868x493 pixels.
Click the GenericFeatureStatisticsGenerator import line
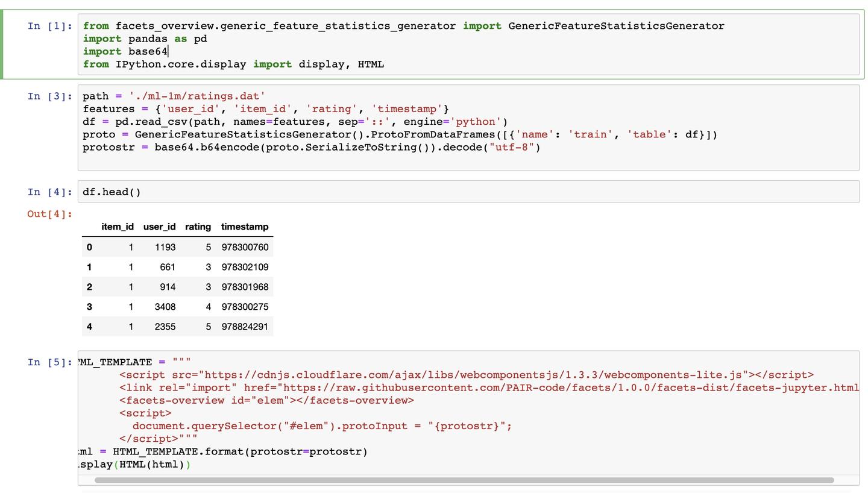pyautogui.click(x=404, y=26)
